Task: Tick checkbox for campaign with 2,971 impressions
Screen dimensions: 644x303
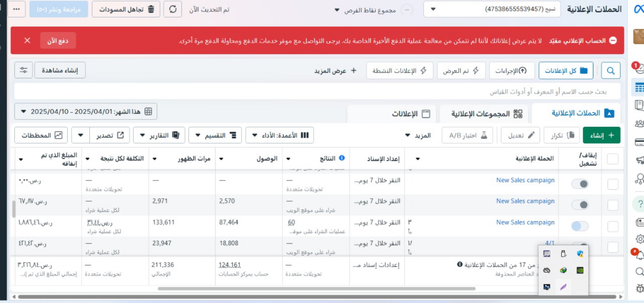Action: point(613,205)
